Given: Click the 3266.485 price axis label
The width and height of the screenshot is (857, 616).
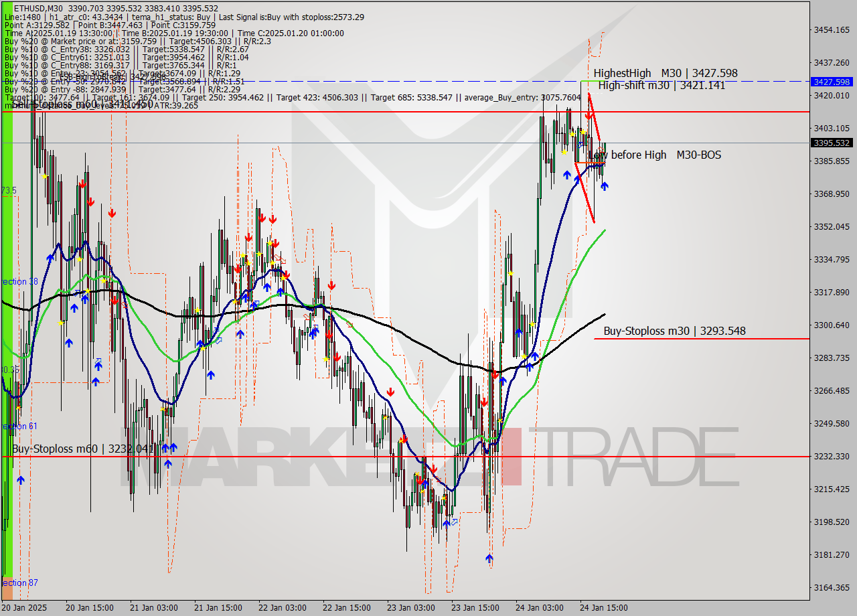Looking at the screenshot, I should [x=831, y=390].
